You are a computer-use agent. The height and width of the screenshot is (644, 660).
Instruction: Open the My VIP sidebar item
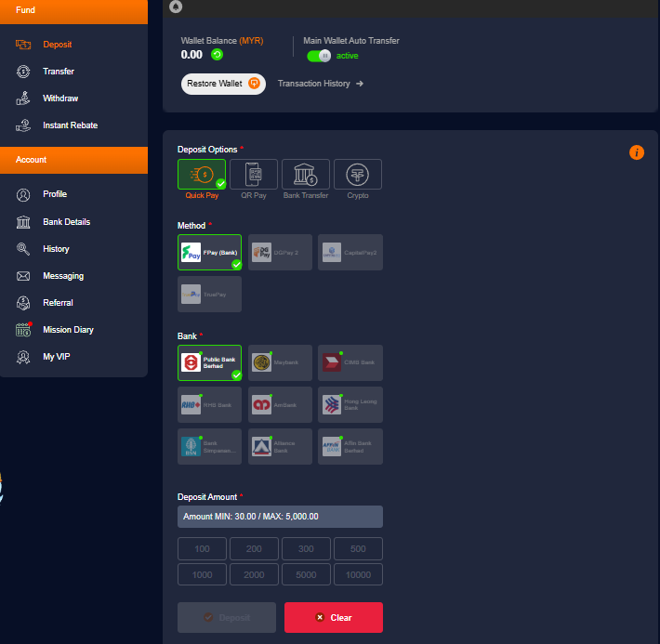[x=56, y=357]
